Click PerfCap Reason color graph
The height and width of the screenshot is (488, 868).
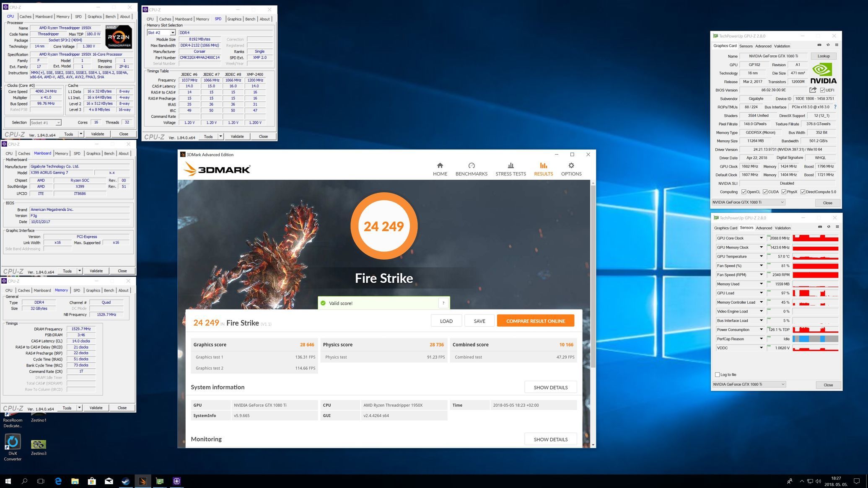pos(815,339)
